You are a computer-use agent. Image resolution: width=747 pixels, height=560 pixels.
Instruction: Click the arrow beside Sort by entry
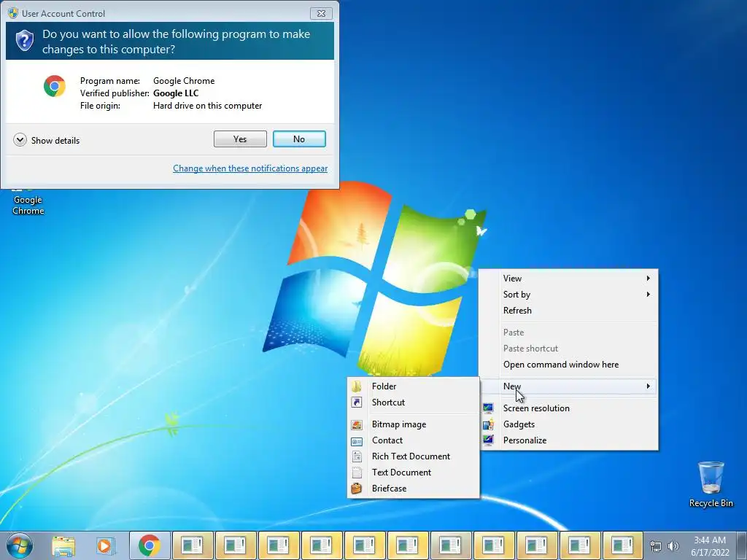pyautogui.click(x=648, y=295)
